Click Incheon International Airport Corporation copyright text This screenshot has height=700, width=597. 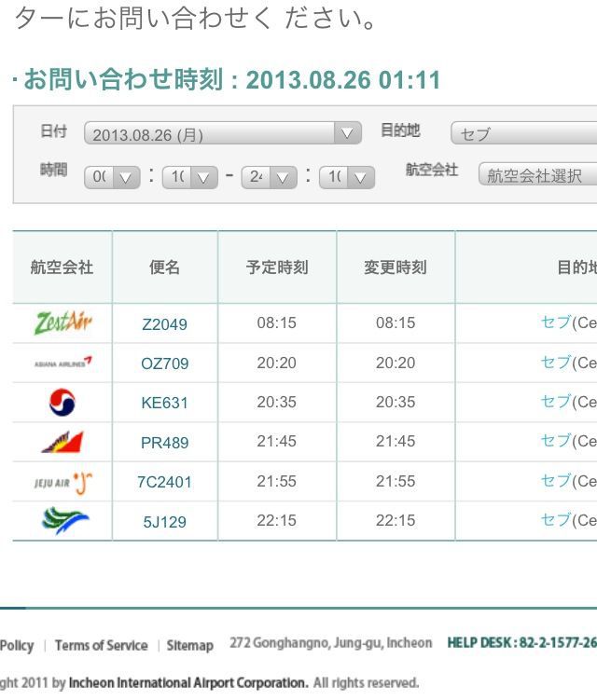coord(188,682)
